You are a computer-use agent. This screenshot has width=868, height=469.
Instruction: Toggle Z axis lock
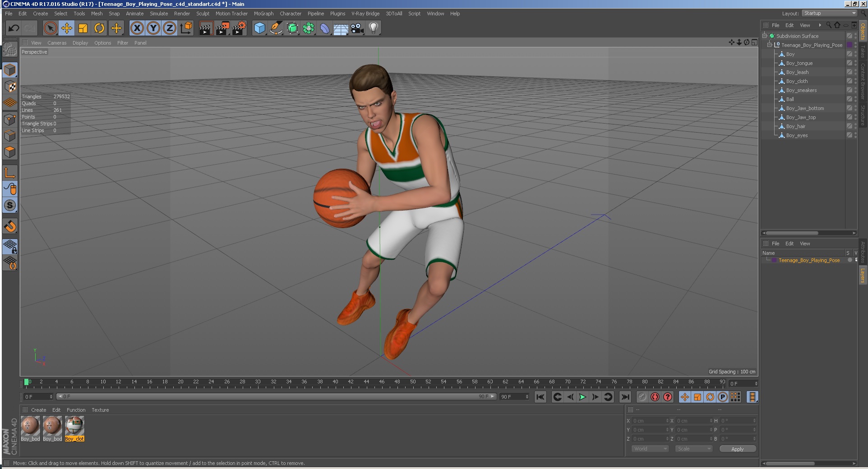click(170, 28)
